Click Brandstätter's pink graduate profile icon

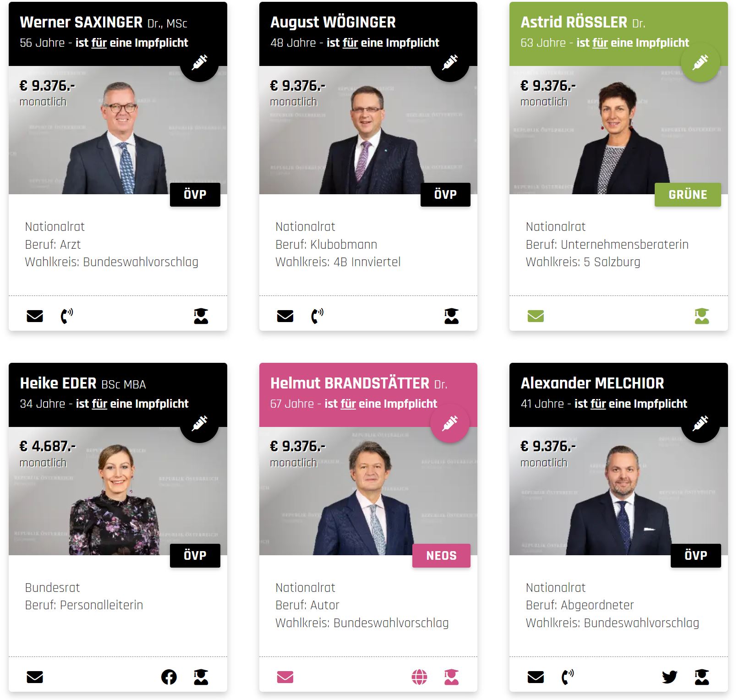tap(451, 677)
